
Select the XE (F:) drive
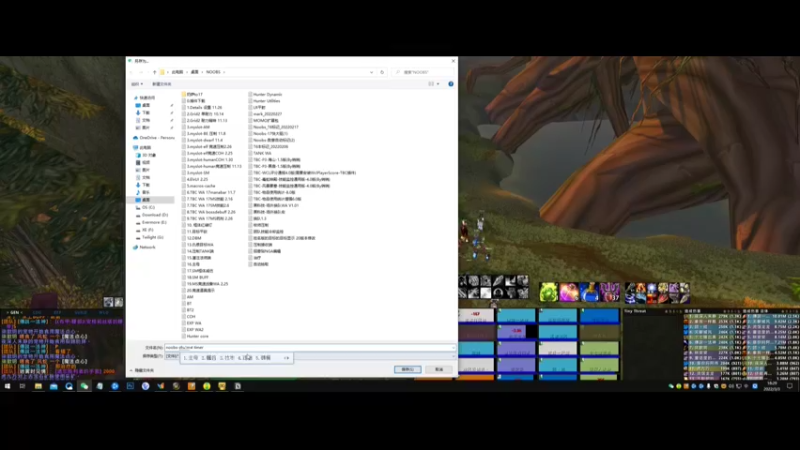tap(144, 230)
